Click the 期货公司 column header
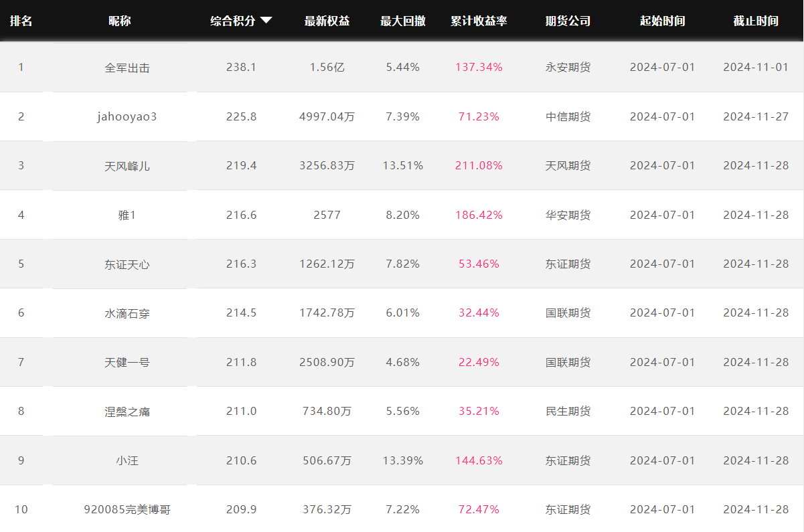This screenshot has width=804, height=532. pyautogui.click(x=568, y=21)
